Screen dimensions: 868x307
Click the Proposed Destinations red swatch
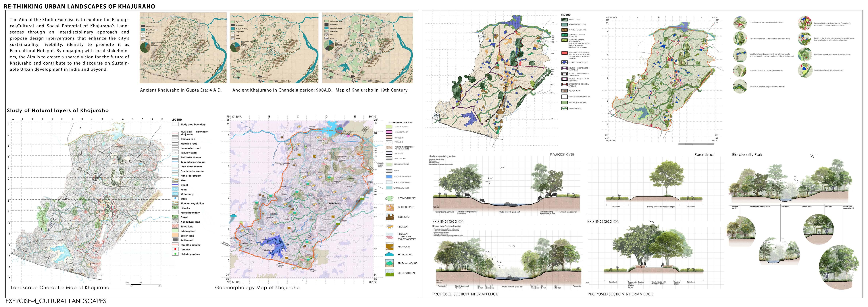coord(564,53)
